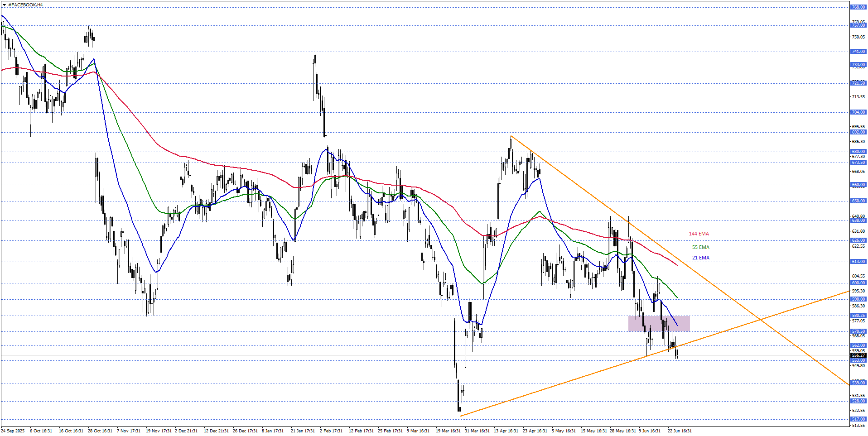Click the #FACEBOOK,H4 chart title
Image resolution: width=868 pixels, height=436 pixels.
click(25, 5)
